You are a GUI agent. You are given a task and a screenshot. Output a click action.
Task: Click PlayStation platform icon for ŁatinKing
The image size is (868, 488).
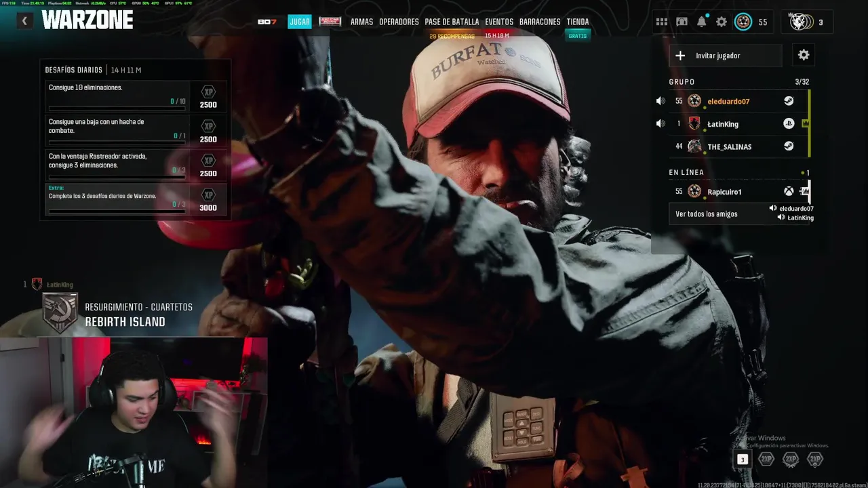(x=789, y=123)
